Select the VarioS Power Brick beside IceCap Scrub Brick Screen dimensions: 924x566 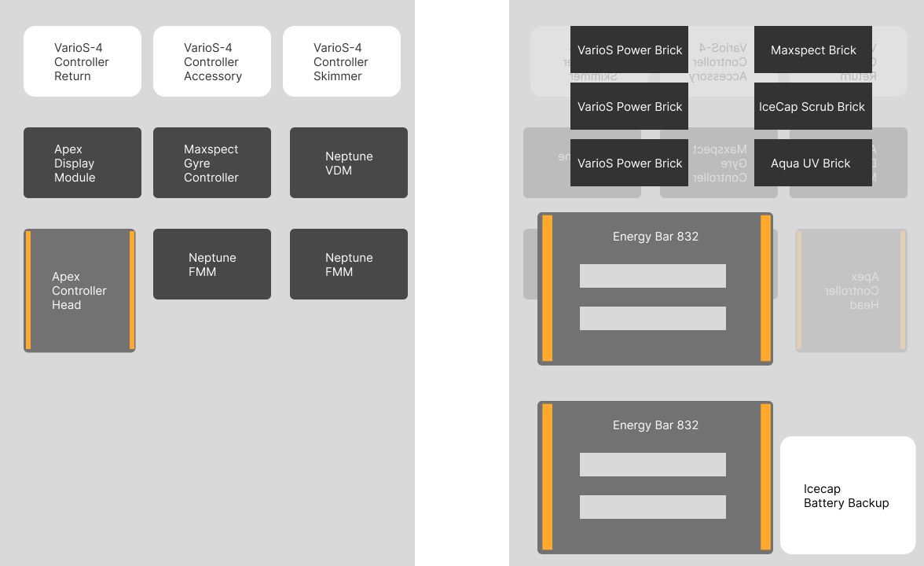(629, 106)
